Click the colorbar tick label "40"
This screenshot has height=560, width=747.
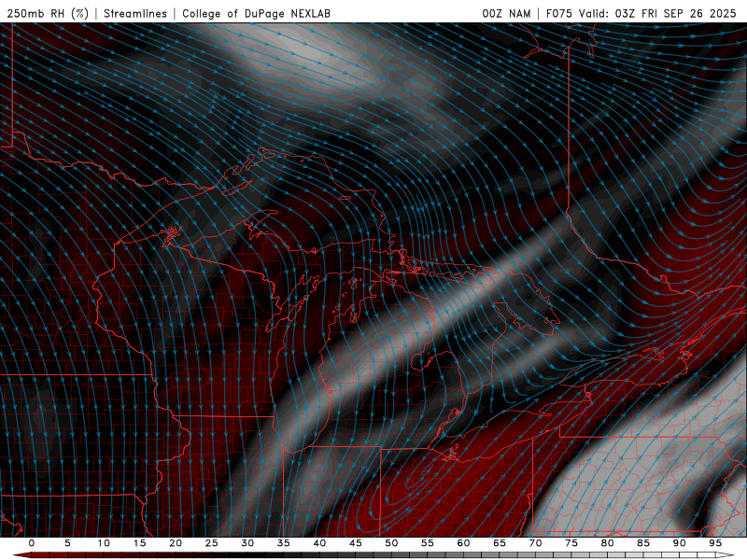319,543
